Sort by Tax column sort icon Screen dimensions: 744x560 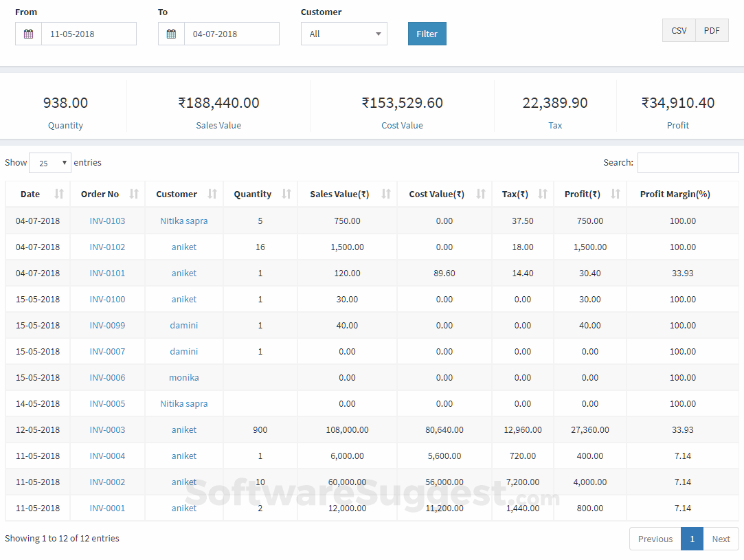[543, 194]
